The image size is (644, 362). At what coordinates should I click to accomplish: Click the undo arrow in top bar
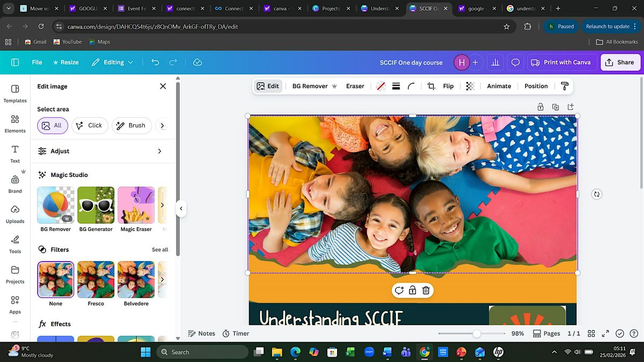(x=155, y=62)
